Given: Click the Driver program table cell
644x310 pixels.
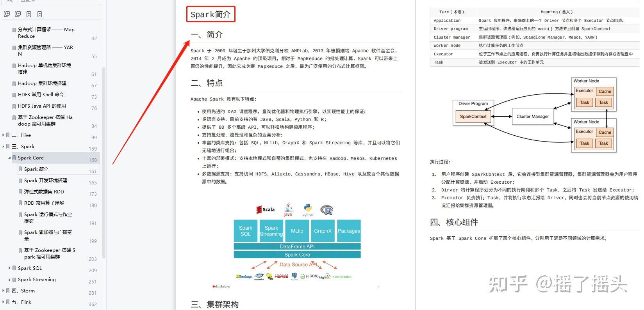Looking at the screenshot, I should tap(453, 29).
